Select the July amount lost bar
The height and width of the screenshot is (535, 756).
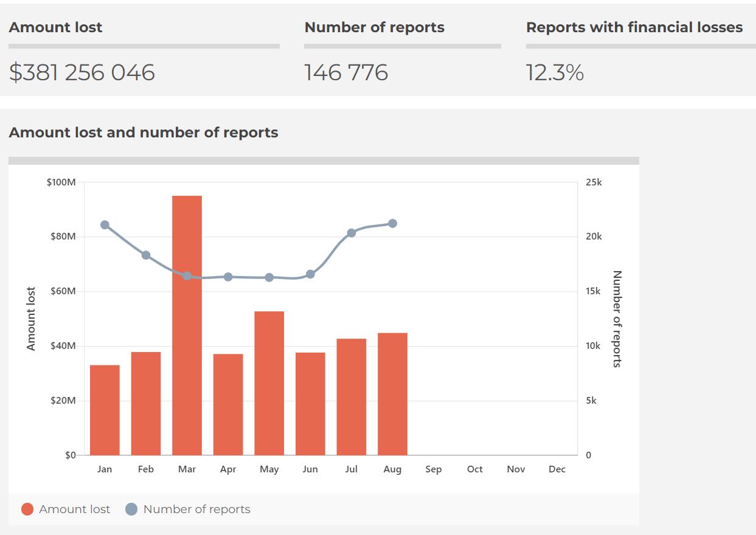(352, 397)
